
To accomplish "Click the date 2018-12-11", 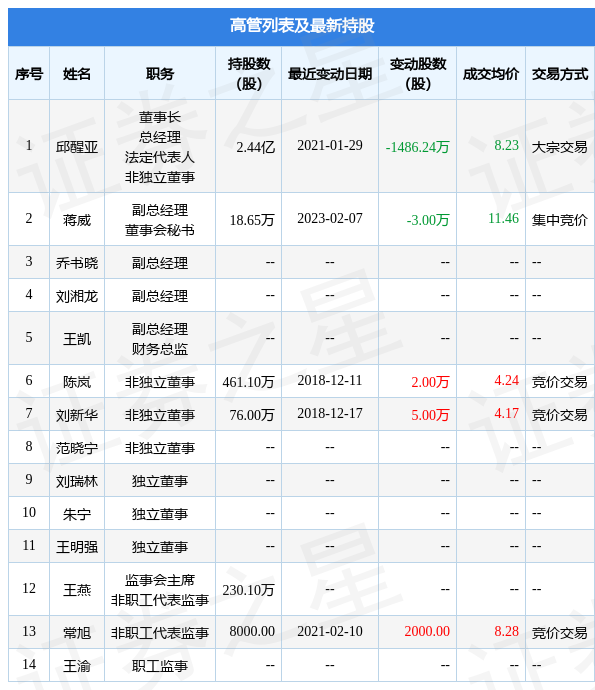I will point(330,380).
